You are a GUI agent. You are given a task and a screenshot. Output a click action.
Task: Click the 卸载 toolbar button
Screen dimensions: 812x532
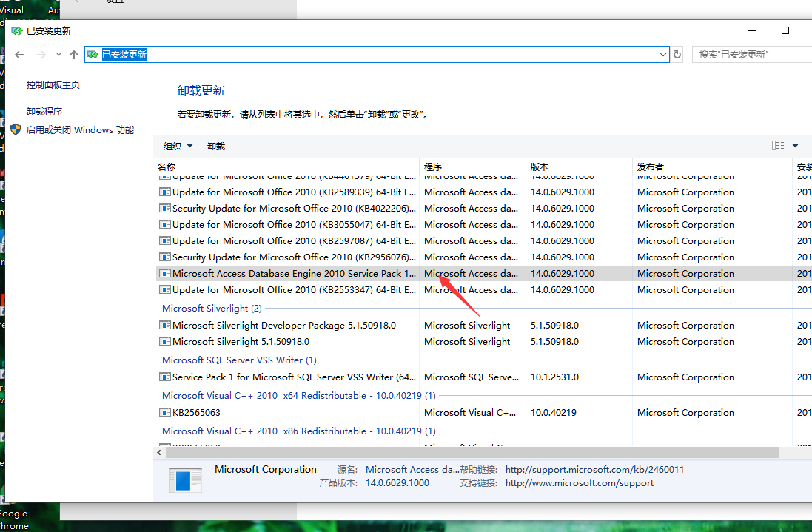click(x=216, y=147)
